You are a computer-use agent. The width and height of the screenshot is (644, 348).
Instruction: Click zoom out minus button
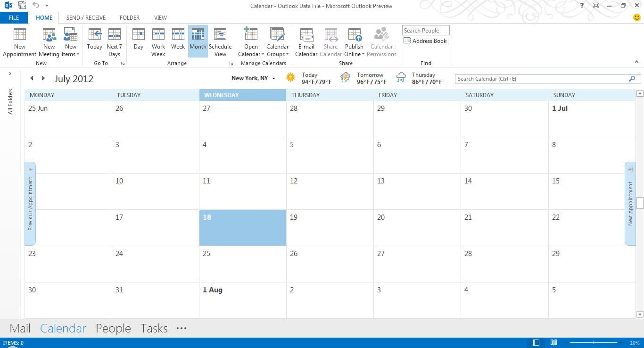coord(567,343)
